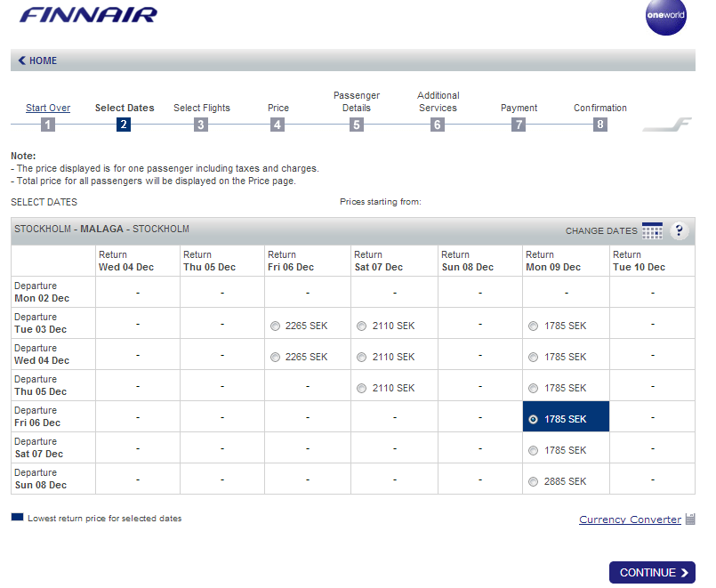The image size is (716, 588).
Task: Select 1785 SEK for Sat 07 Dec departure
Action: [x=534, y=451]
